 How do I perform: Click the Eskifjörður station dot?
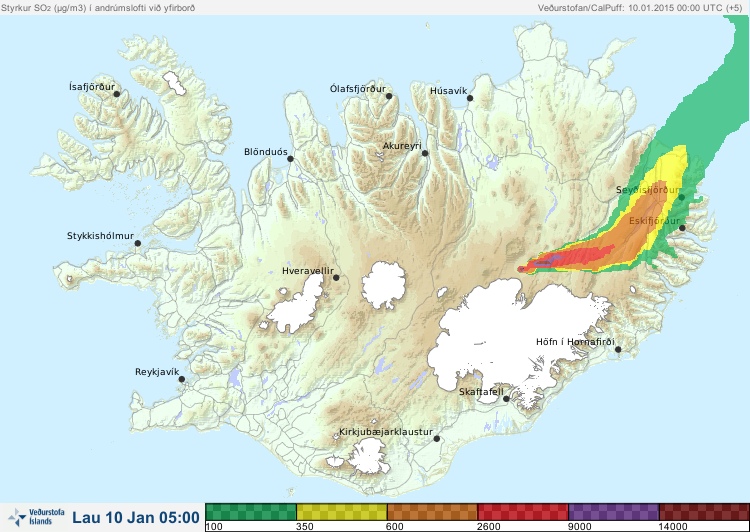coord(683,228)
